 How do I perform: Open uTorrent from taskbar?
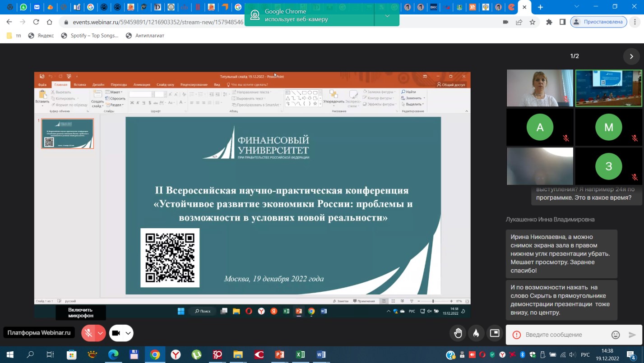(196, 355)
